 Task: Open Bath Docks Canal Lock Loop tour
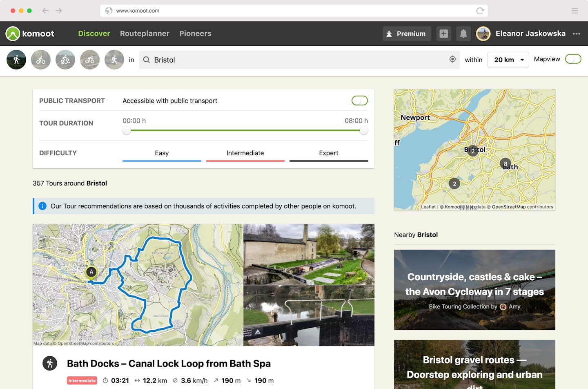point(169,363)
